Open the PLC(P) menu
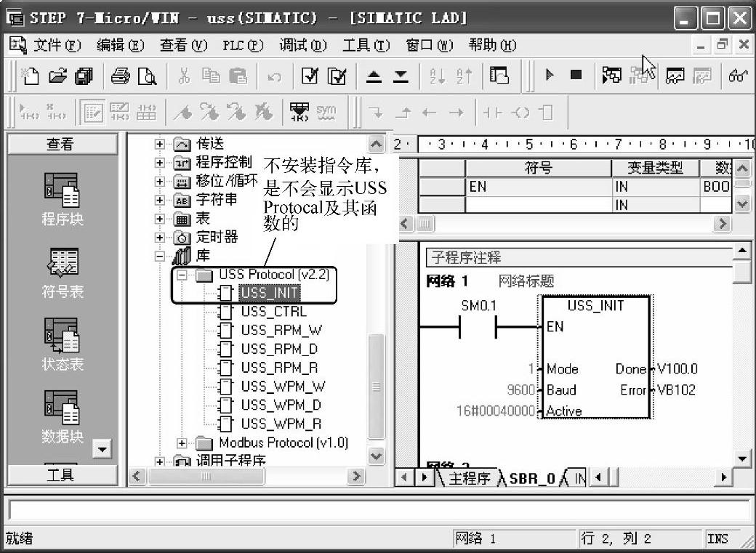756x553 pixels. coord(243,45)
